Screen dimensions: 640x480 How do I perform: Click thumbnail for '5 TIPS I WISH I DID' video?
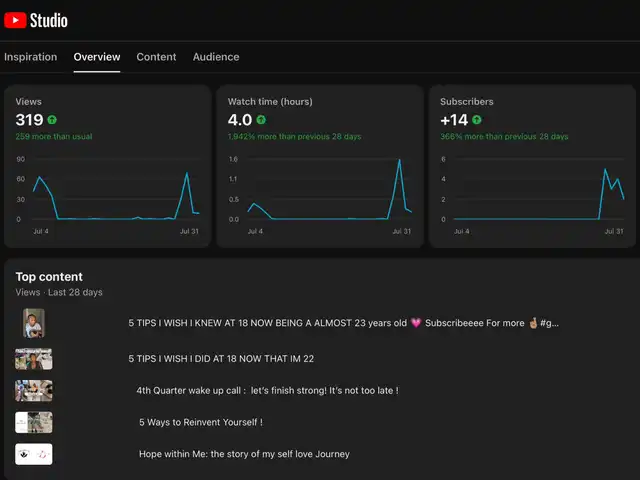coord(34,358)
